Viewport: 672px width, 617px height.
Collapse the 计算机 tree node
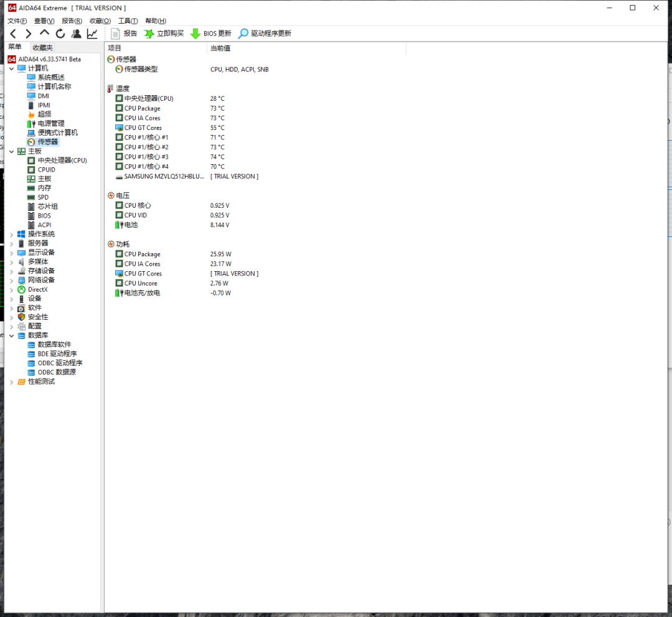click(12, 68)
